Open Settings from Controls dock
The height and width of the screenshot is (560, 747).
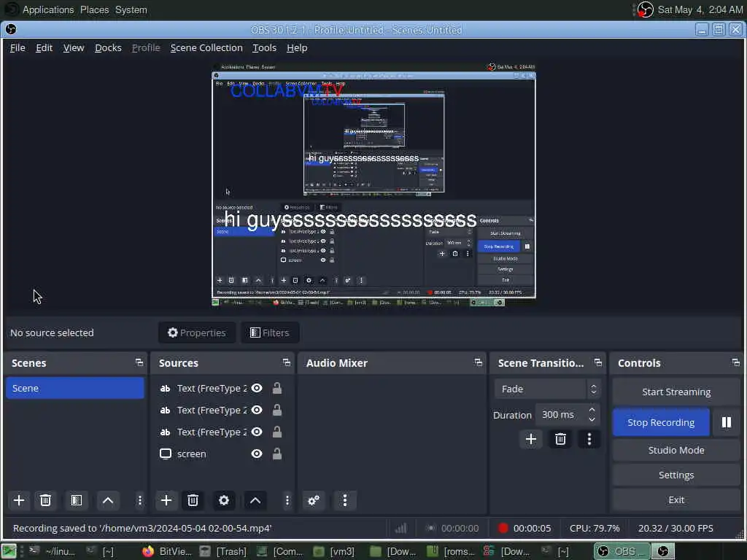point(676,475)
